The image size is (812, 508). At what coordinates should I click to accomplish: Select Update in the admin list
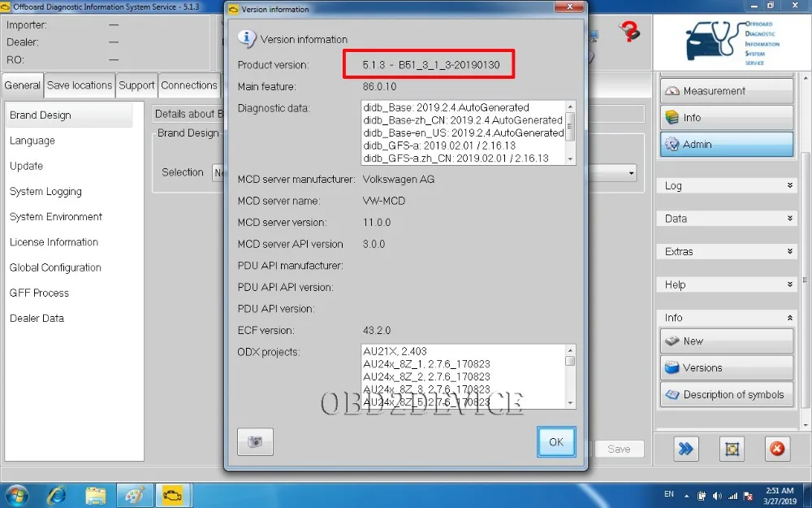pyautogui.click(x=27, y=166)
